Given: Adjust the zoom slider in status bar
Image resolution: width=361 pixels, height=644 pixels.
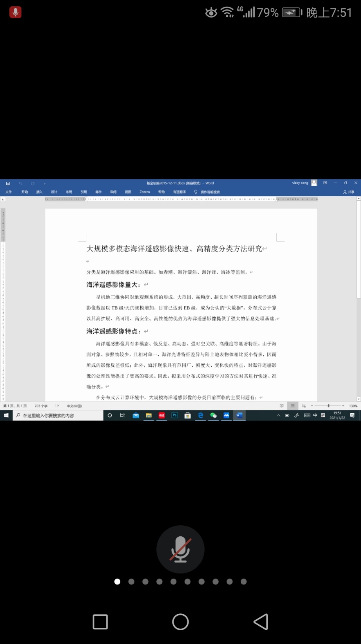Looking at the screenshot, I should [328, 406].
